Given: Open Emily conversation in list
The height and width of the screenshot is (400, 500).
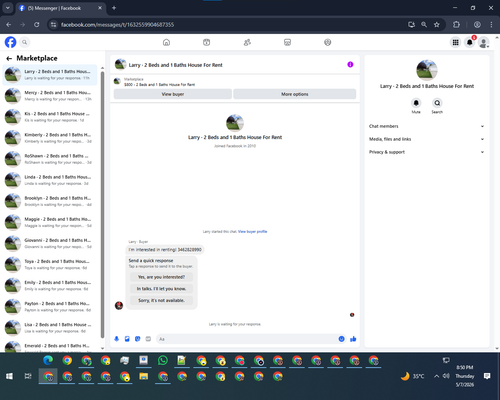Looking at the screenshot, I should 50,285.
